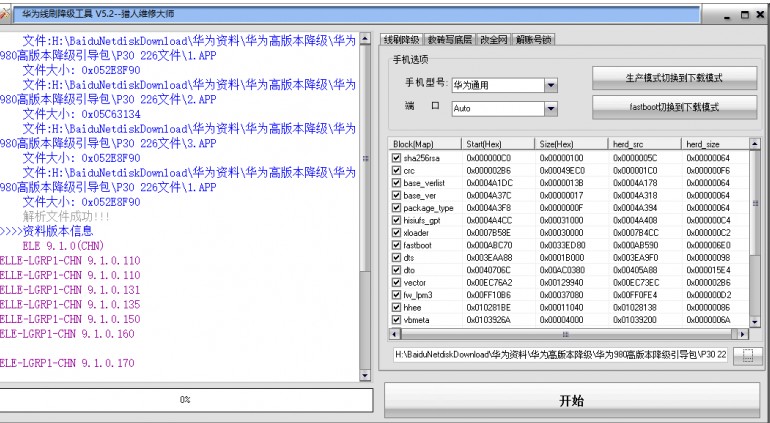
Task: Click table horizontal scroll right arrow
Action: [743, 334]
